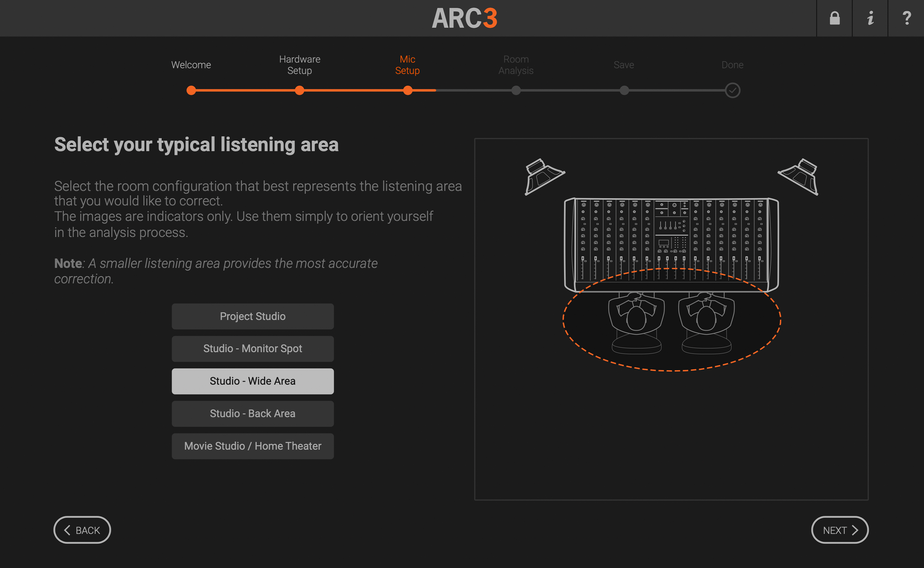
Task: Click the forward chevron inside the NEXT button
Action: click(855, 530)
